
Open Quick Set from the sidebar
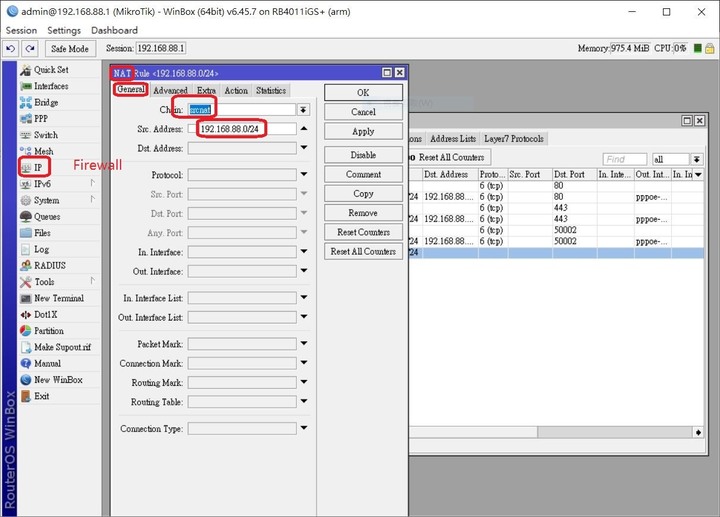[x=51, y=70]
